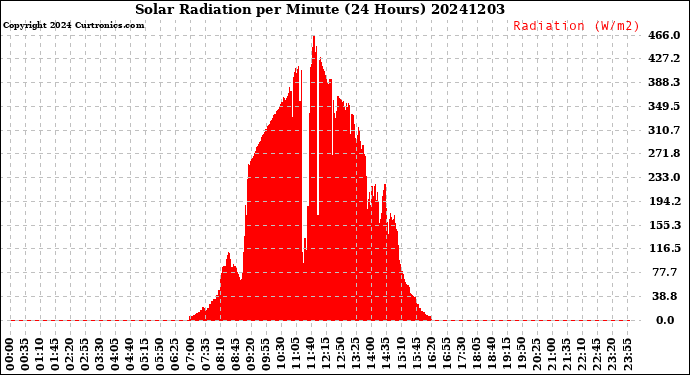Click the 19:50 time axis label
The width and height of the screenshot is (690, 375).
[x=521, y=354]
